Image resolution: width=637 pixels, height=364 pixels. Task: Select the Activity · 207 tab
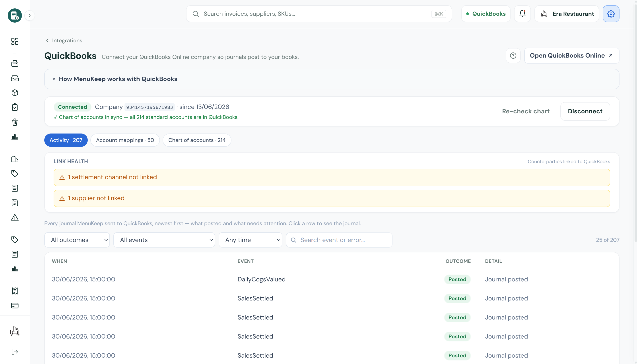point(66,140)
